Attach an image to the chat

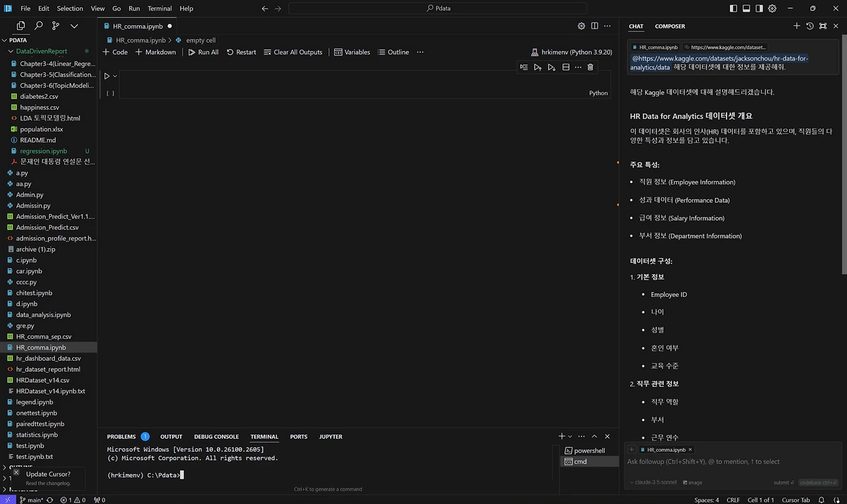click(693, 482)
